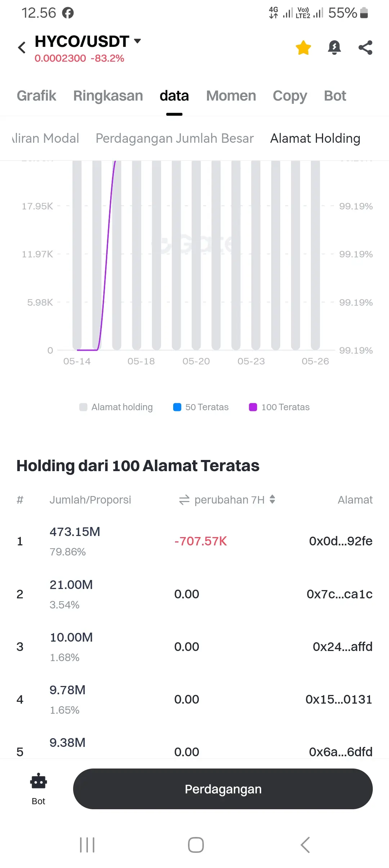Tap the share icon

365,48
